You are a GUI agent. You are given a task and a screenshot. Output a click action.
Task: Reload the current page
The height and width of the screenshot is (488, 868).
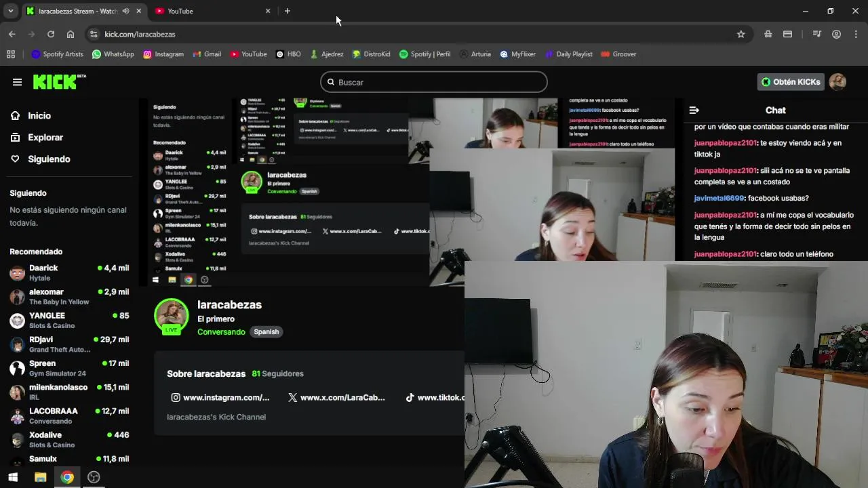point(51,34)
